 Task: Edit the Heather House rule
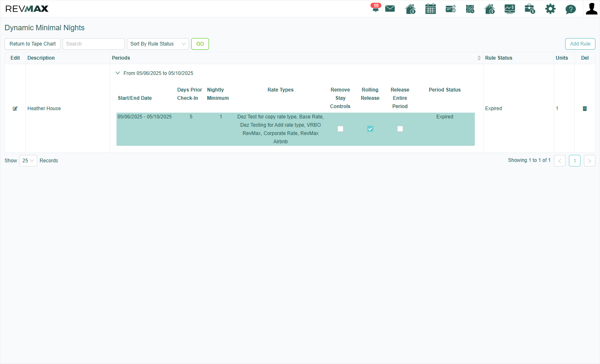click(15, 108)
